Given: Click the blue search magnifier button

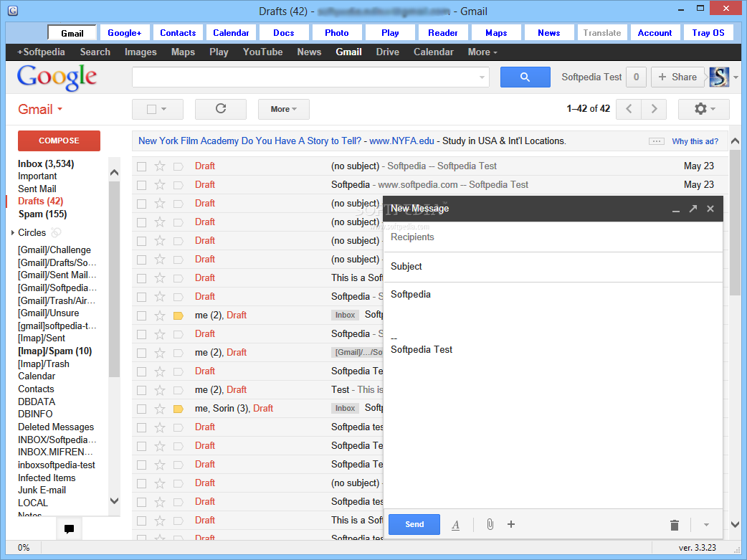Looking at the screenshot, I should pos(525,77).
